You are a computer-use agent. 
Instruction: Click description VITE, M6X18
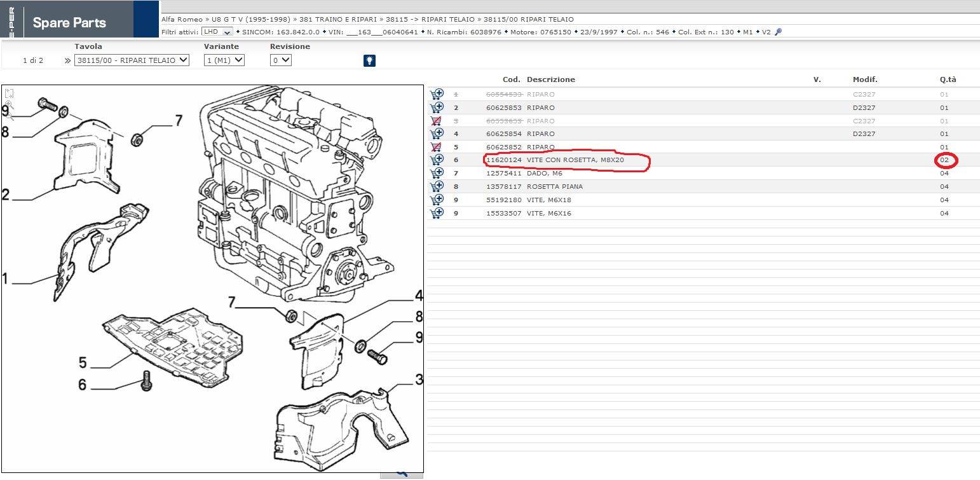click(549, 200)
